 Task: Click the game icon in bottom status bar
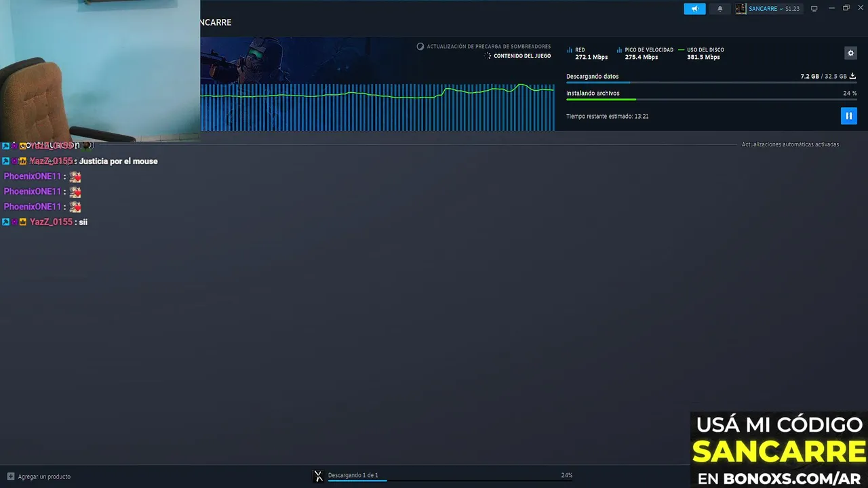(319, 476)
